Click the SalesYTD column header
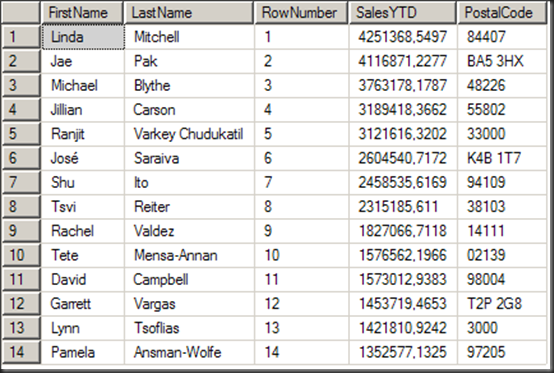 [402, 13]
